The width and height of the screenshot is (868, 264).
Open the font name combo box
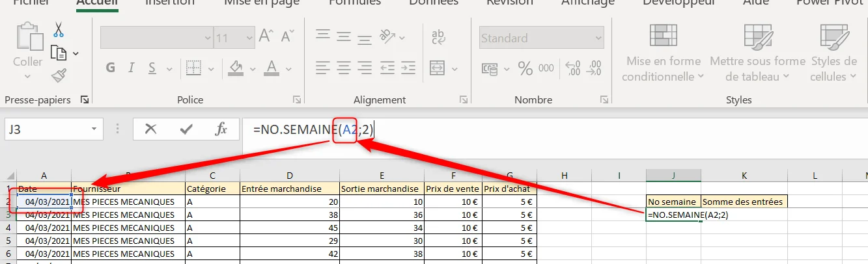(x=157, y=38)
